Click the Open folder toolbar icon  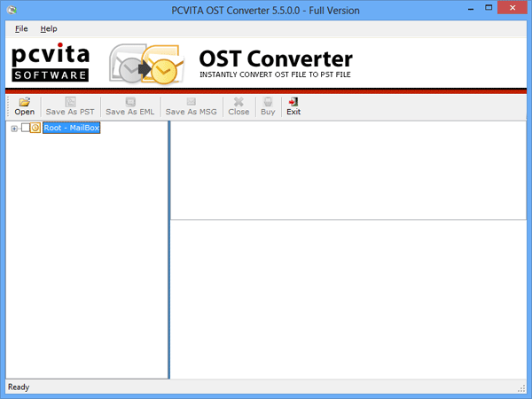tap(24, 102)
